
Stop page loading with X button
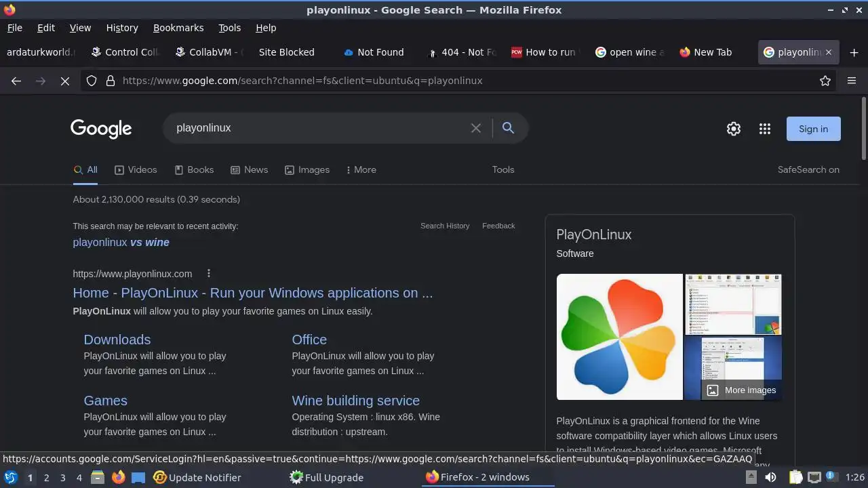point(65,81)
